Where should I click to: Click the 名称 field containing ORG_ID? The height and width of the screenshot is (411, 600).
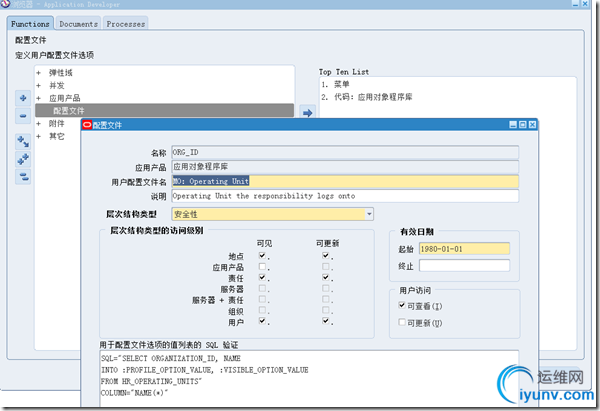(x=345, y=152)
